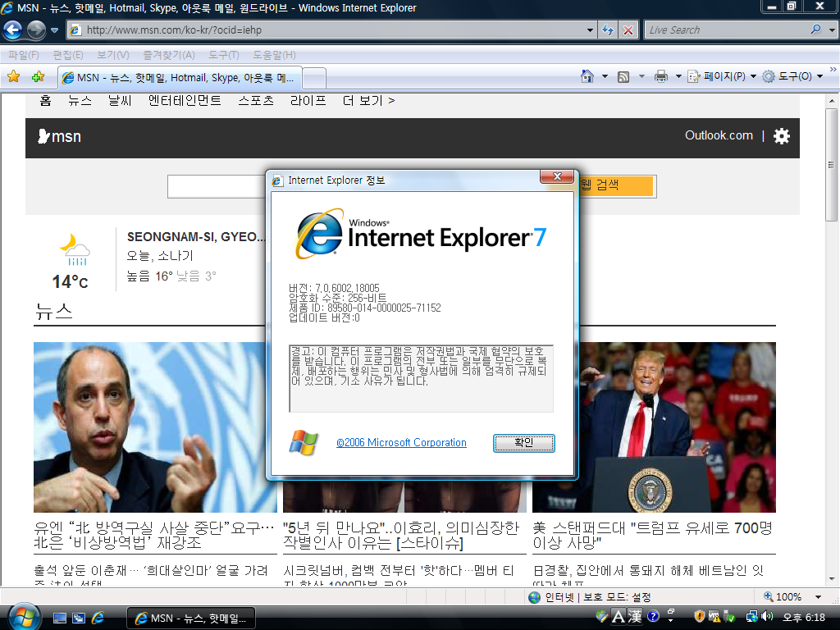Open the 파일(F) menu

24,55
